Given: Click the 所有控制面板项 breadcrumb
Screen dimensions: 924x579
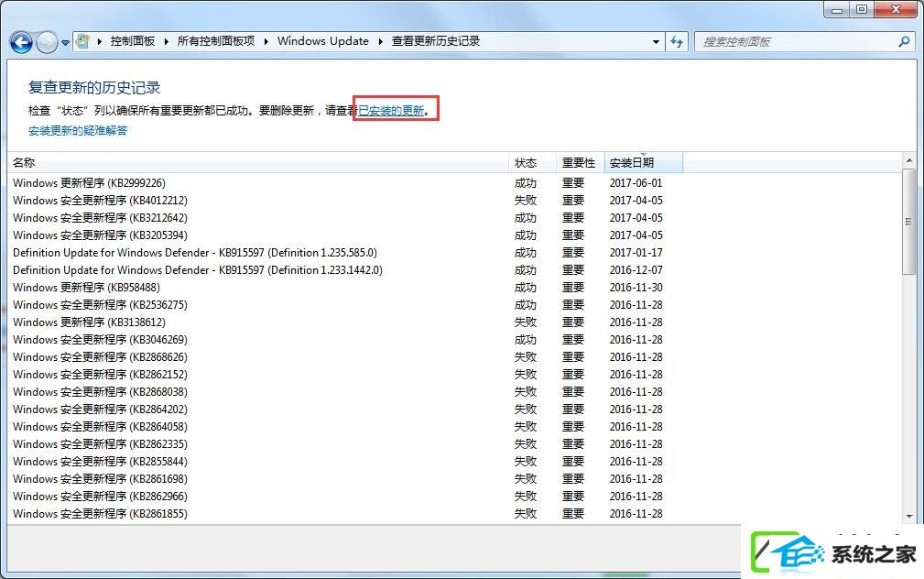Looking at the screenshot, I should 216,41.
